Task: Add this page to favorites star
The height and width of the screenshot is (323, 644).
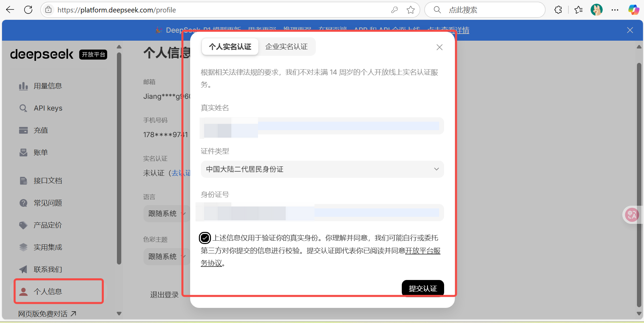Action: (411, 10)
